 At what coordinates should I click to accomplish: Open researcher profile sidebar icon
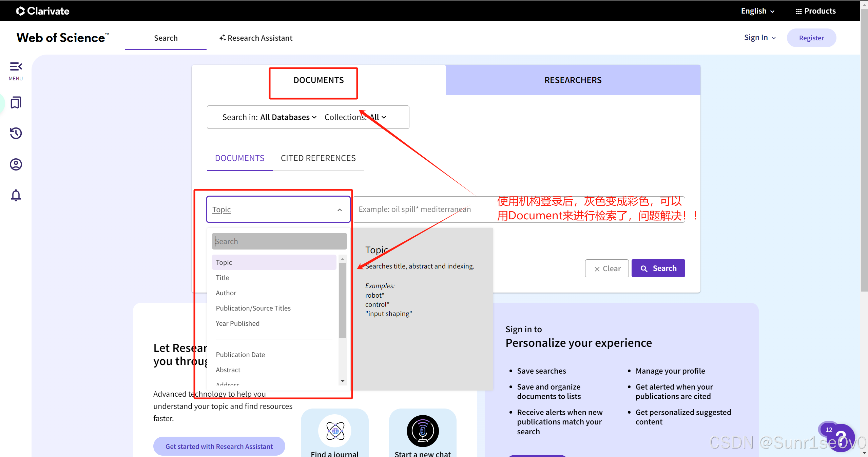16,164
